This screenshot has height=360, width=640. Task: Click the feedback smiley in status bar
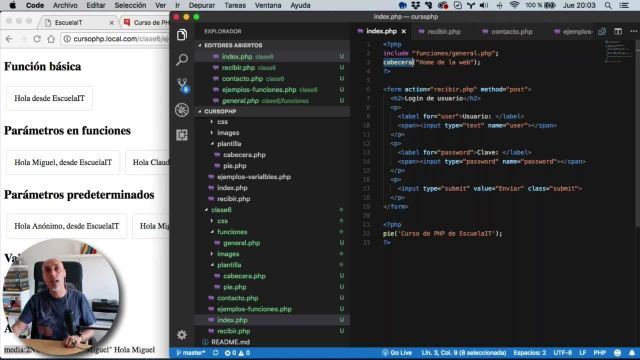[x=618, y=353]
